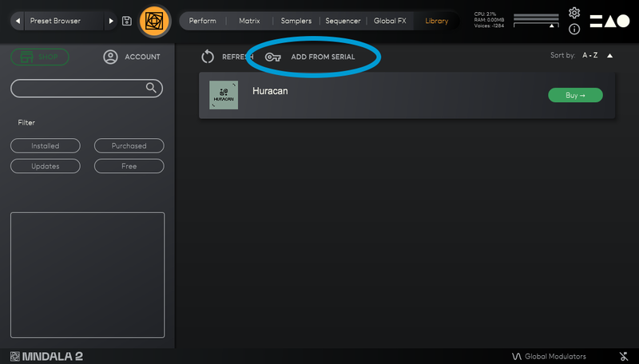Open settings with the gear icon
The width and height of the screenshot is (639, 364).
pos(574,13)
